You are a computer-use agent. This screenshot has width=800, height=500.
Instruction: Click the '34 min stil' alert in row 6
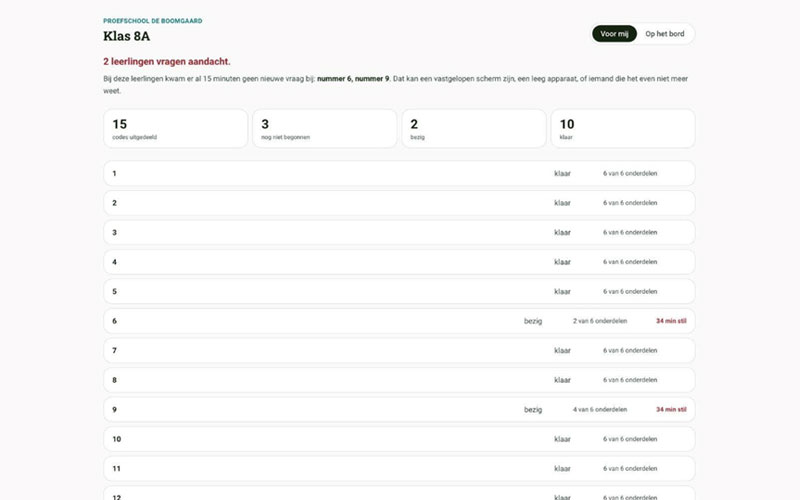coord(671,321)
